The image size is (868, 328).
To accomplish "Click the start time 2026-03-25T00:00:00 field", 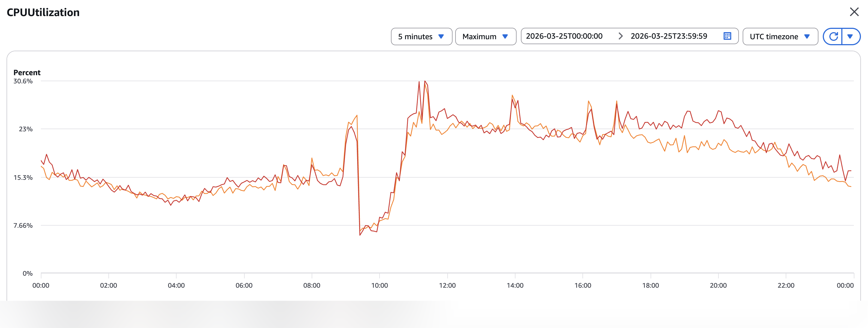I will (x=564, y=36).
